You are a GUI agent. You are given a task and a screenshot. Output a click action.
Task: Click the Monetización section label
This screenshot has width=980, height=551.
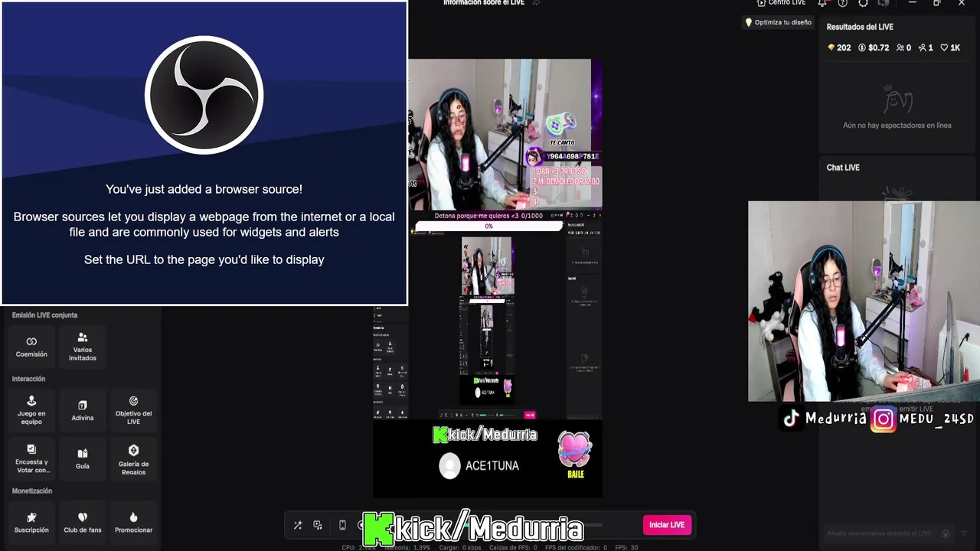32,491
